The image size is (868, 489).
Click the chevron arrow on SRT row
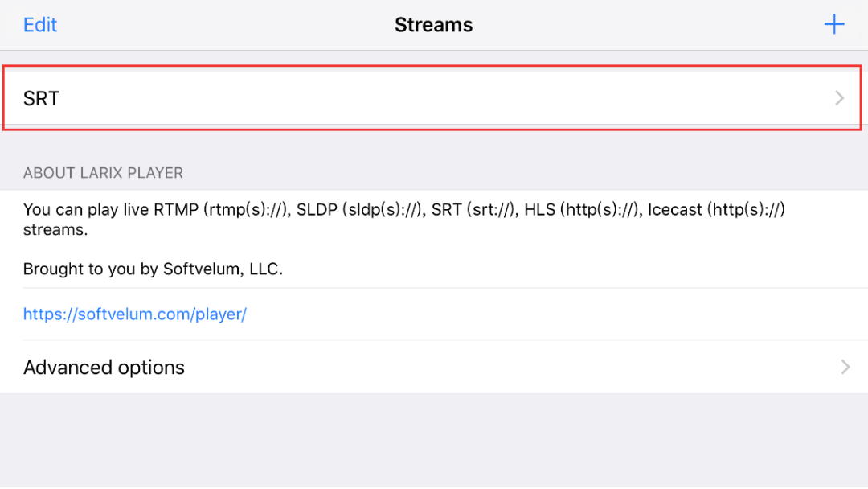pyautogui.click(x=840, y=99)
